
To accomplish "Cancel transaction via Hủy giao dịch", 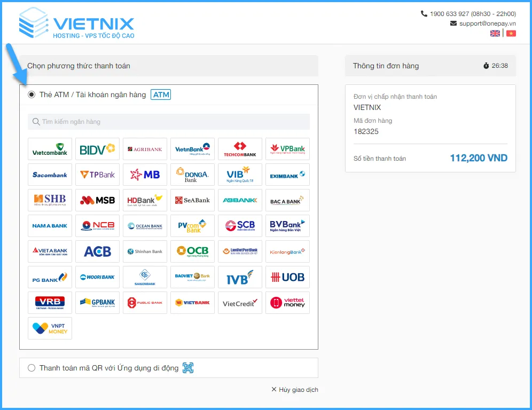I will pos(295,390).
